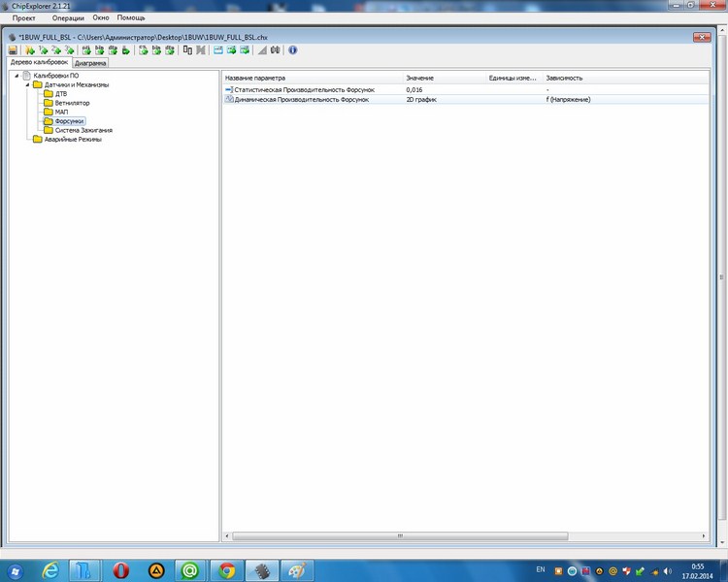Collapse the Калибровки ПО root node

pos(17,77)
